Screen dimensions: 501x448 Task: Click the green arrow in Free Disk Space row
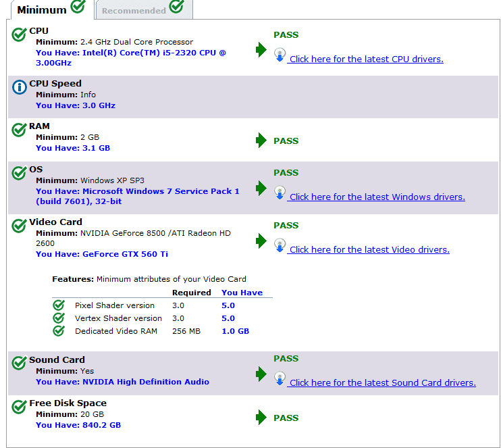(x=261, y=418)
